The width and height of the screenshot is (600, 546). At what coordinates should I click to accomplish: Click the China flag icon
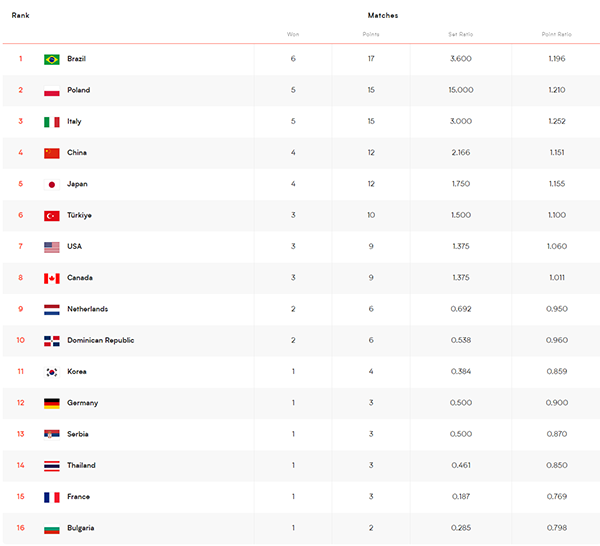[52, 153]
